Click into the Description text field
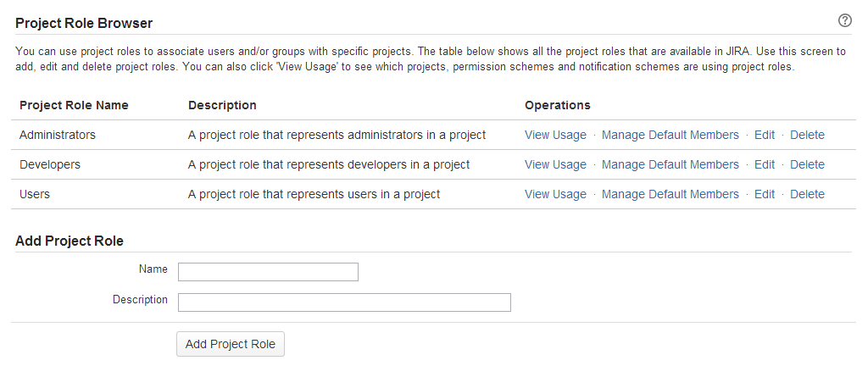This screenshot has height=366, width=868. click(x=344, y=302)
